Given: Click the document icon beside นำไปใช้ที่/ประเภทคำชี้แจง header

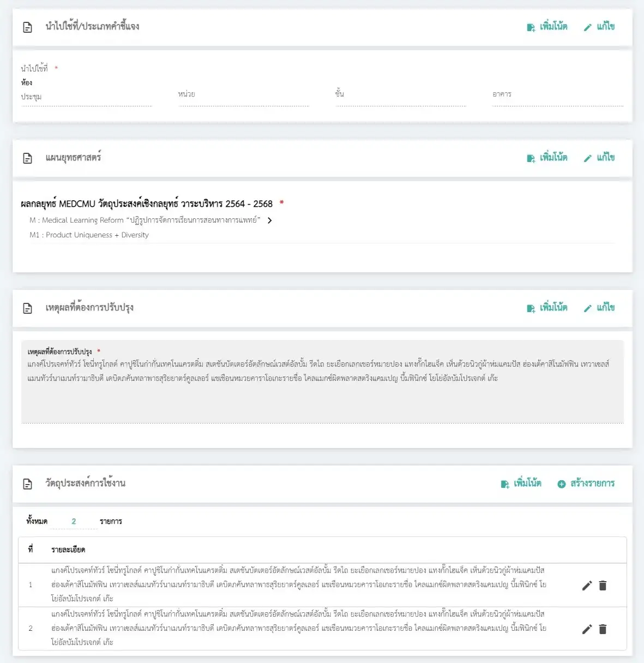Looking at the screenshot, I should click(28, 27).
